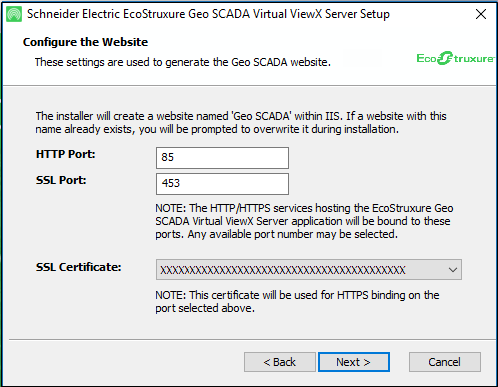Continue the setup with Next
Image resolution: width=498 pixels, height=387 pixels.
pos(354,362)
